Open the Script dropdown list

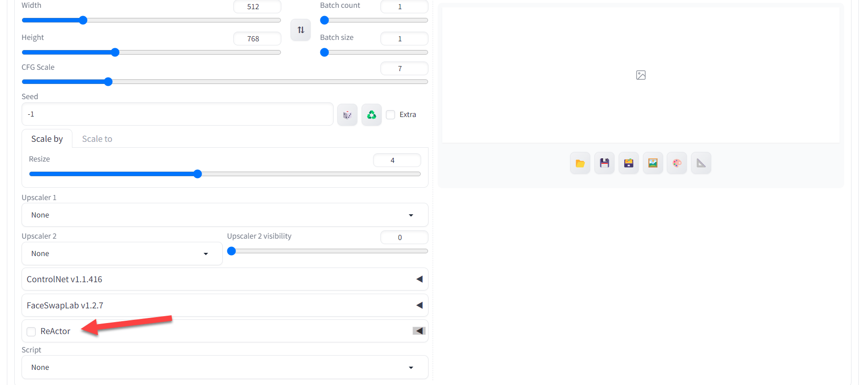tap(225, 368)
